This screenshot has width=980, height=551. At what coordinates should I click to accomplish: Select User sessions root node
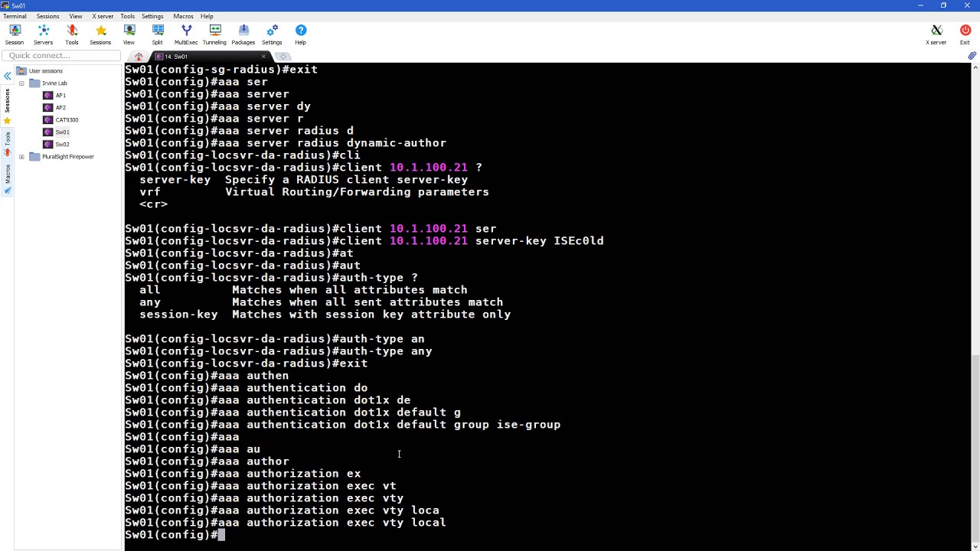coord(45,70)
